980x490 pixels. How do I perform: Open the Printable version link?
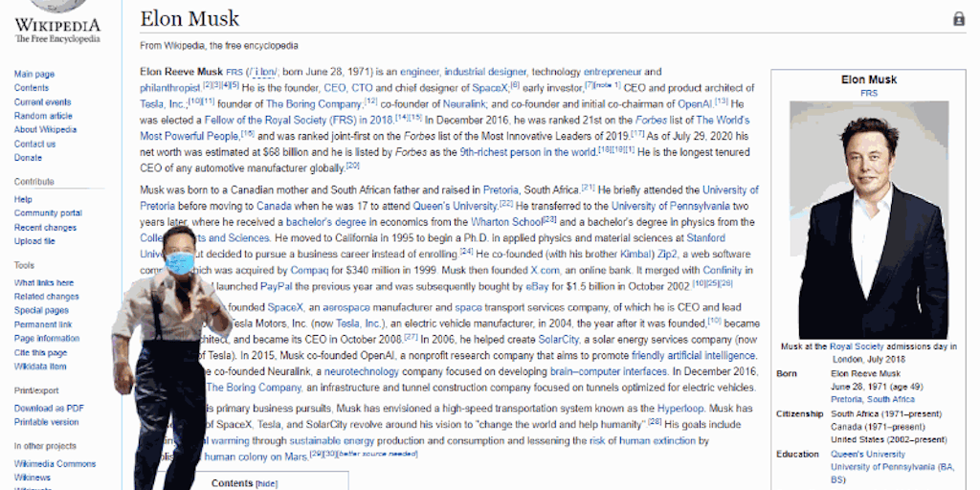(x=46, y=422)
